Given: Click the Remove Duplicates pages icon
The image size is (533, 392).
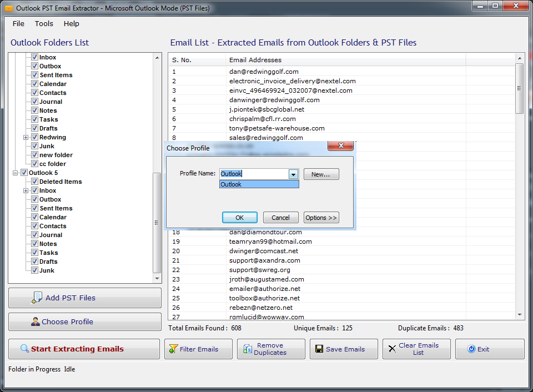Looking at the screenshot, I should click(x=248, y=349).
